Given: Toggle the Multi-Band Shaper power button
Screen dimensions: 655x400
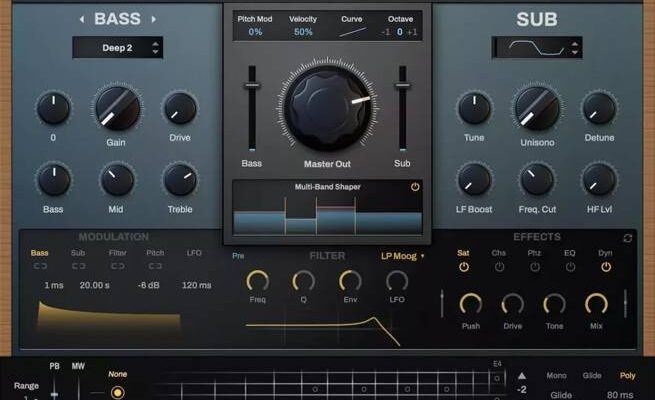Looking at the screenshot, I should pos(415,187).
